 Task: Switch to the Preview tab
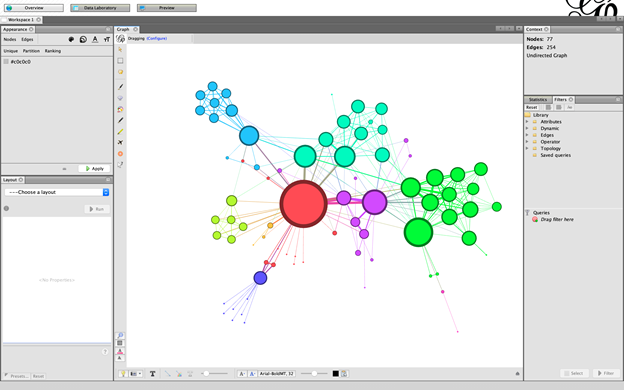167,8
